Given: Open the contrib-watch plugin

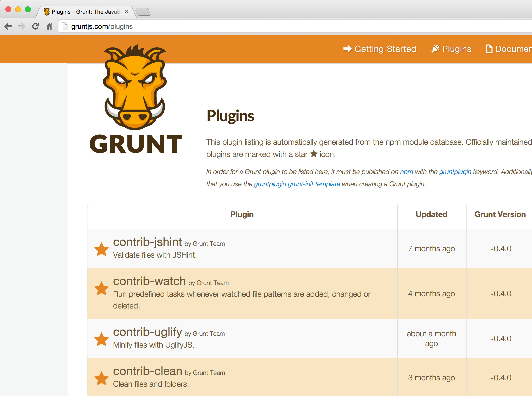Looking at the screenshot, I should 149,281.
